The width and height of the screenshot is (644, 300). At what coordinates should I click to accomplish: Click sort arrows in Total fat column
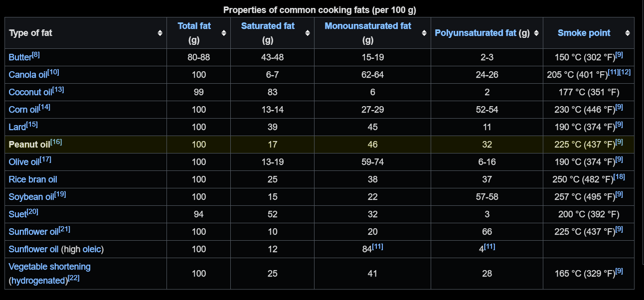click(224, 33)
